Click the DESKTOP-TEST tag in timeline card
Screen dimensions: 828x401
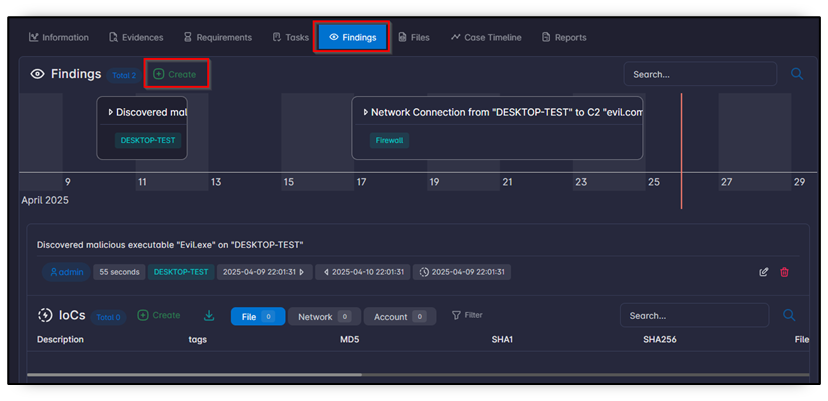coord(148,141)
